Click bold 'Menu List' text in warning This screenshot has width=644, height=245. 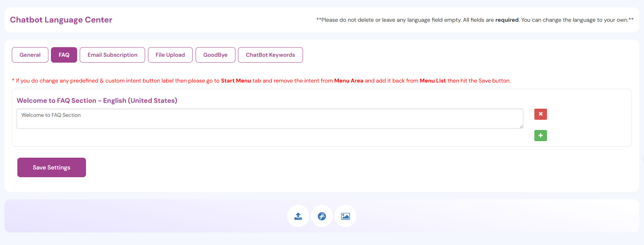433,81
